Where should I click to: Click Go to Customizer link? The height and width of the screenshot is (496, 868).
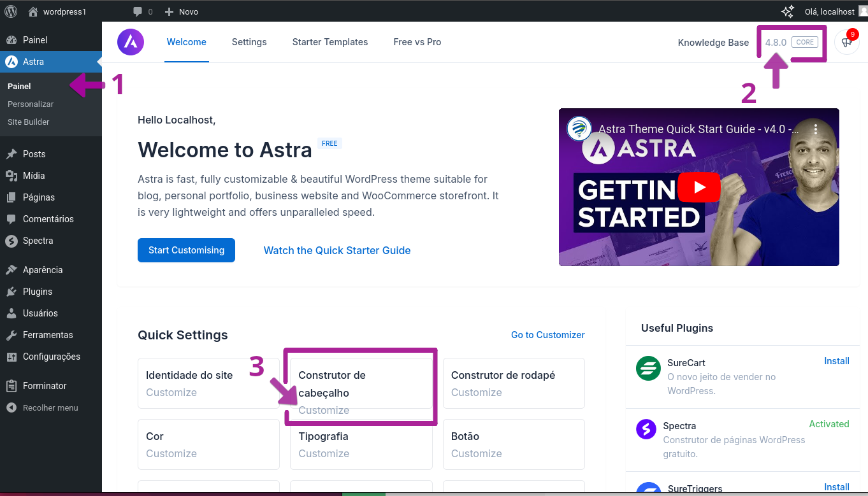[x=548, y=335]
